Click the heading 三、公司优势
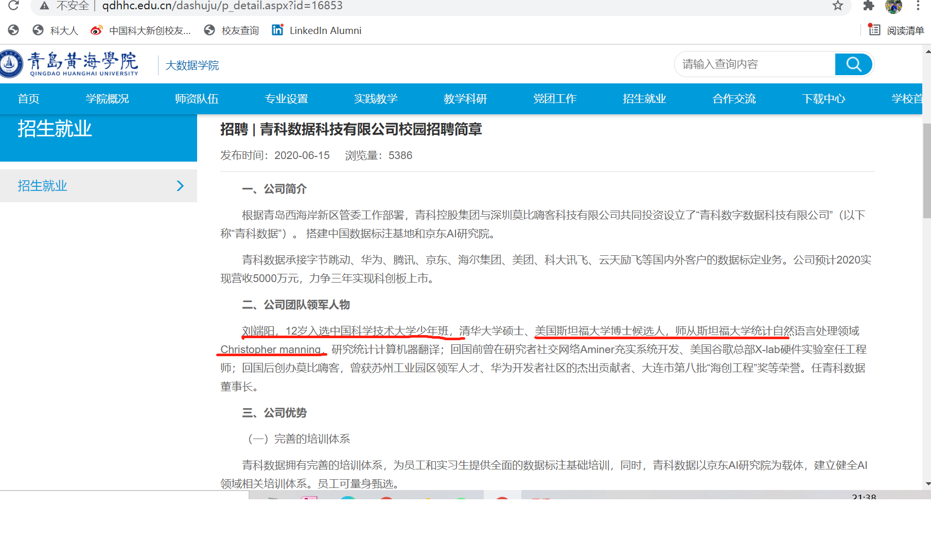 click(x=274, y=413)
